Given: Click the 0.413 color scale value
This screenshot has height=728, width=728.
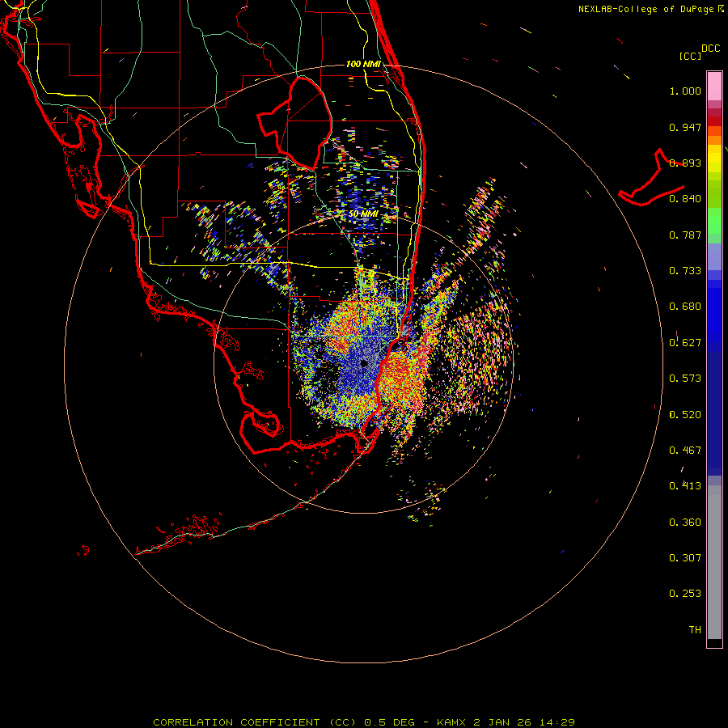Looking at the screenshot, I should click(x=685, y=486).
